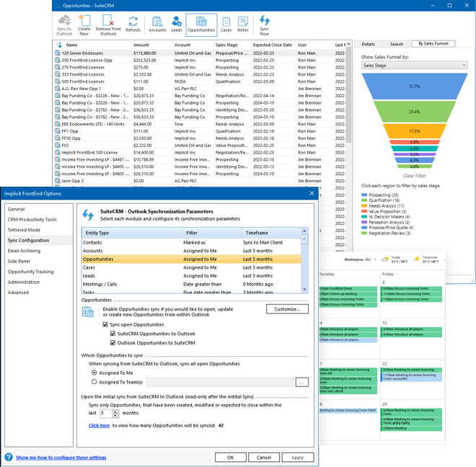Click green 25.4% funnel segment
This screenshot has width=476, height=467.
pos(414,112)
